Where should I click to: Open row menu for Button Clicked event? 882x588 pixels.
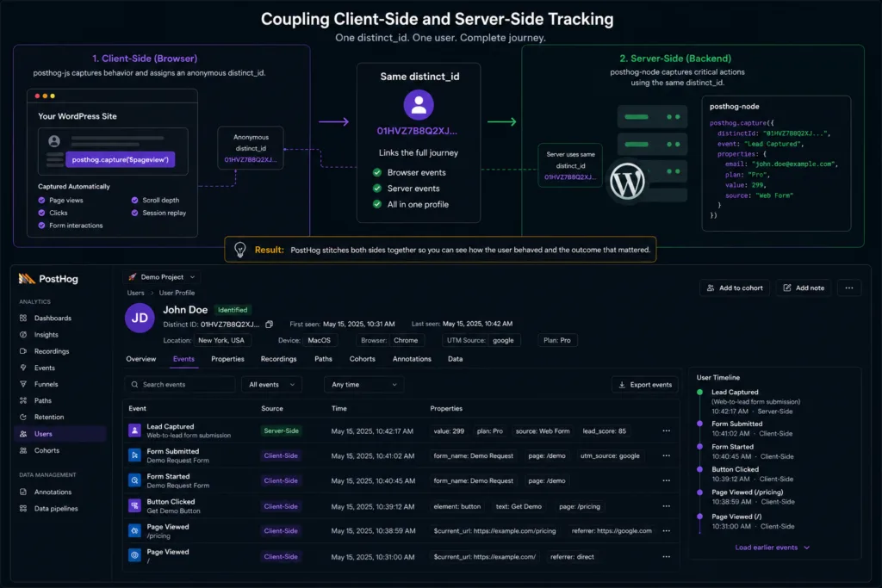(666, 506)
